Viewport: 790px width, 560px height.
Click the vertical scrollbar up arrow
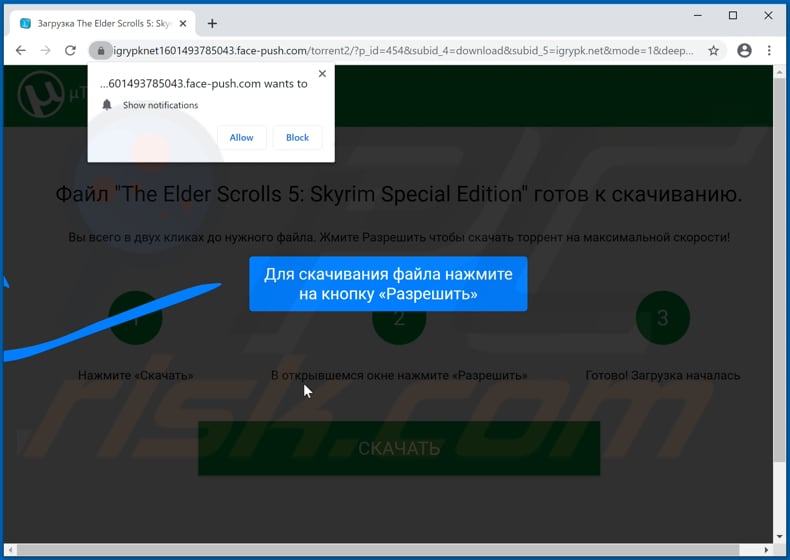(x=779, y=73)
